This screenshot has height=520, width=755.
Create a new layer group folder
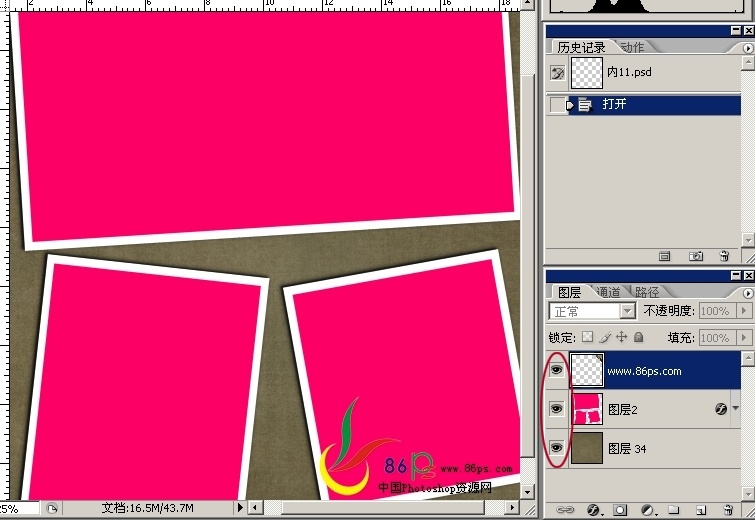pos(674,509)
